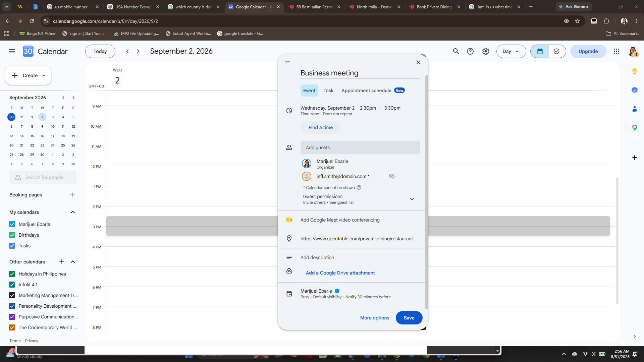
Task: Collapse the My calendars section
Action: tap(73, 212)
